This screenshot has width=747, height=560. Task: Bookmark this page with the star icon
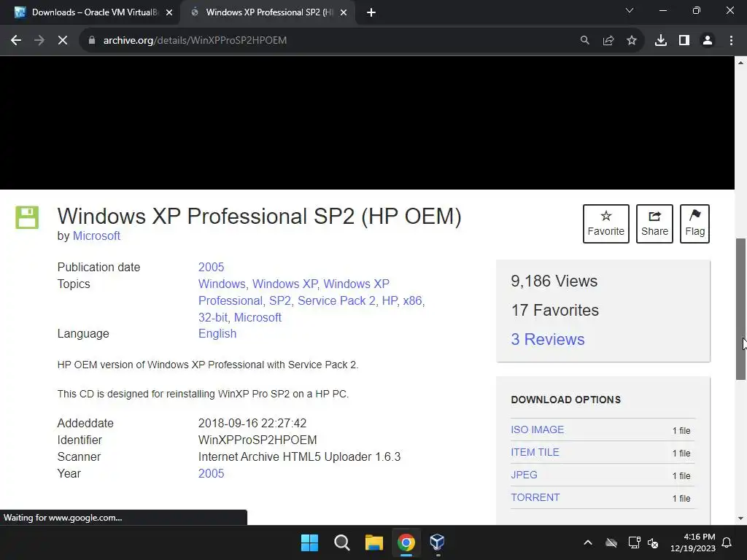coord(632,41)
